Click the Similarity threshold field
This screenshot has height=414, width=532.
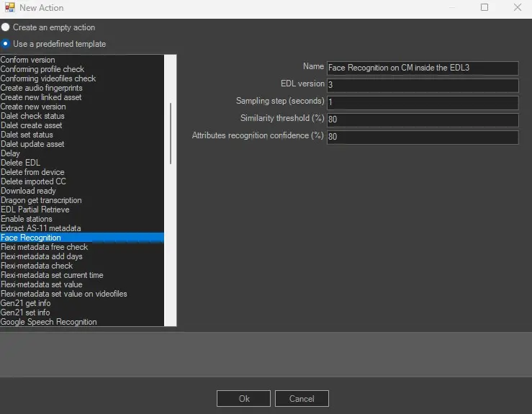(422, 120)
